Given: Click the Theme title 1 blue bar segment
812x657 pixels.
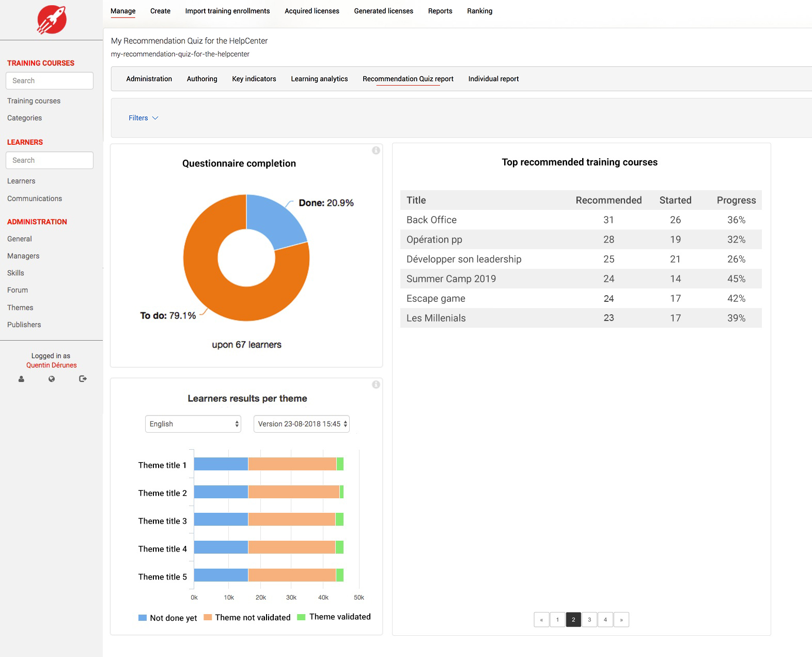Looking at the screenshot, I should [221, 464].
